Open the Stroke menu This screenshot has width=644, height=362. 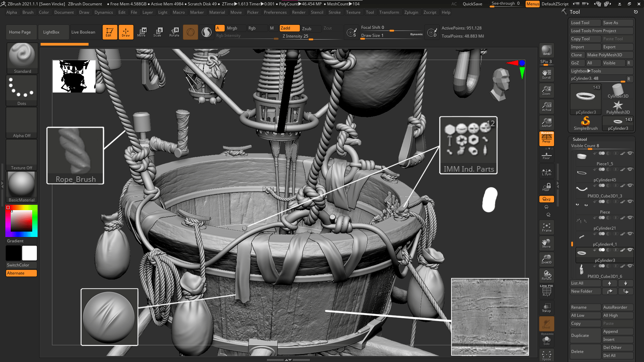pyautogui.click(x=334, y=12)
